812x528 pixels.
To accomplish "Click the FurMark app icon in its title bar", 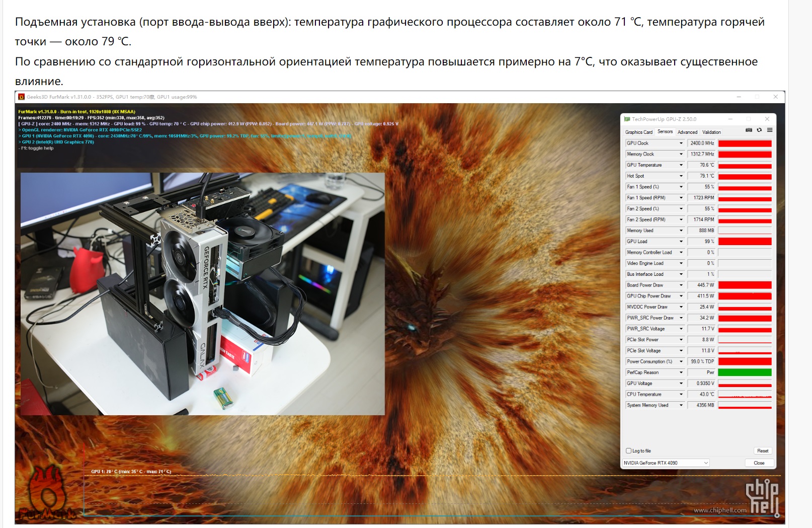I will 21,97.
